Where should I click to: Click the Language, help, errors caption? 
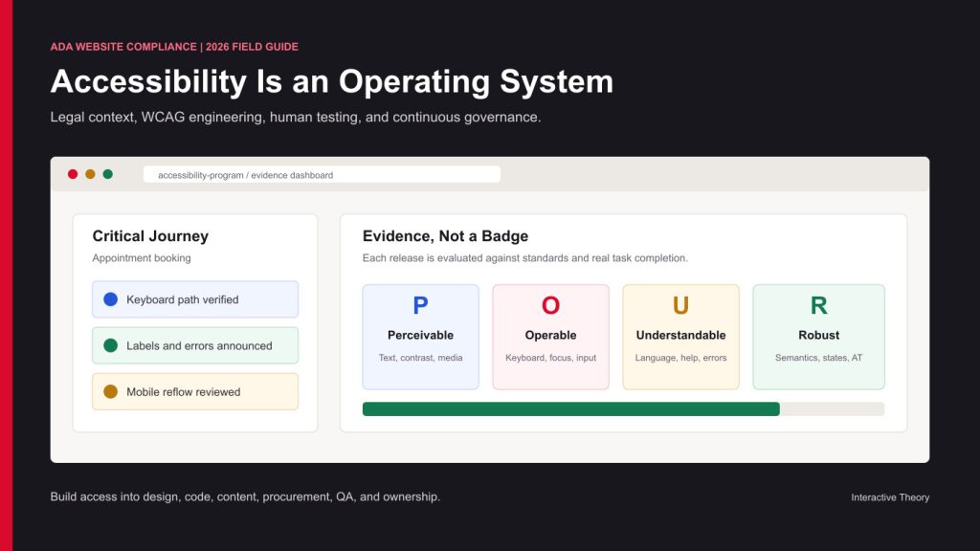[680, 358]
